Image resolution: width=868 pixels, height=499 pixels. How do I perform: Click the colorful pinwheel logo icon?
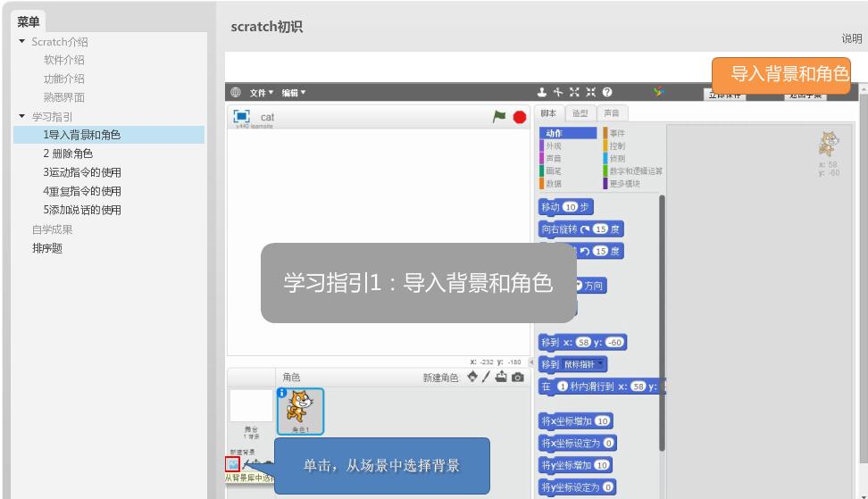[658, 91]
